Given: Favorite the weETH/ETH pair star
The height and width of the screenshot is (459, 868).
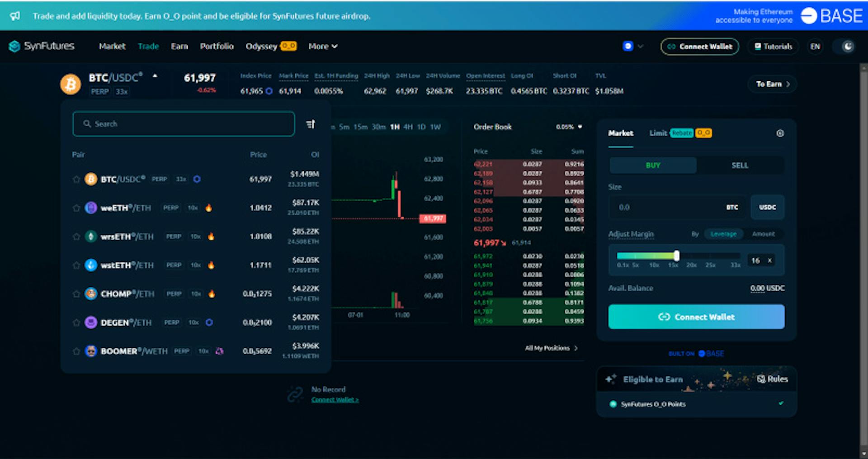Looking at the screenshot, I should tap(76, 208).
